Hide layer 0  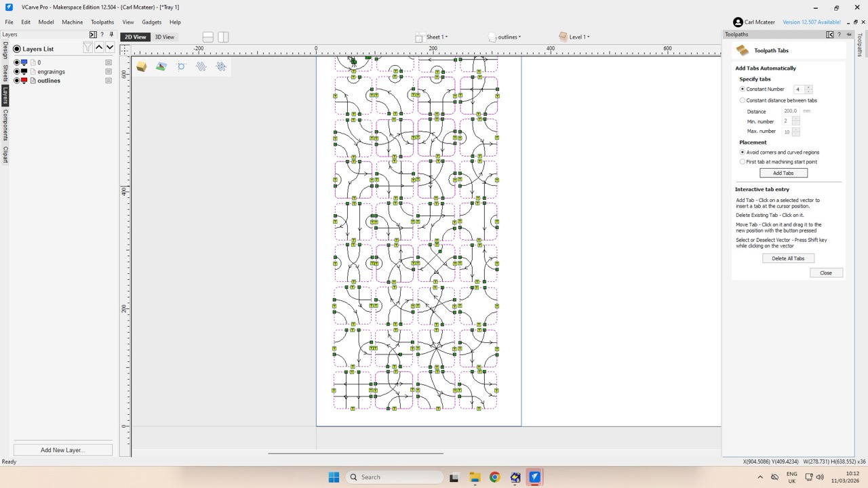pos(16,62)
